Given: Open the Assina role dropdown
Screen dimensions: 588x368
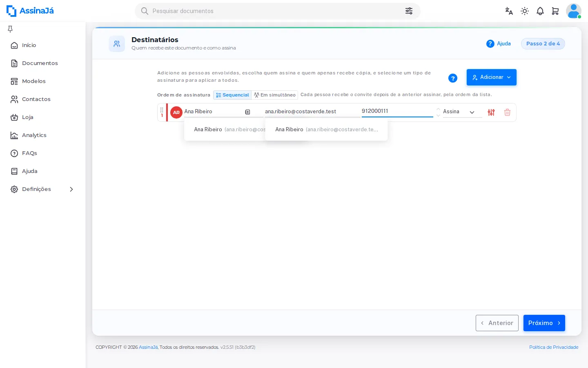Looking at the screenshot, I should coord(462,112).
